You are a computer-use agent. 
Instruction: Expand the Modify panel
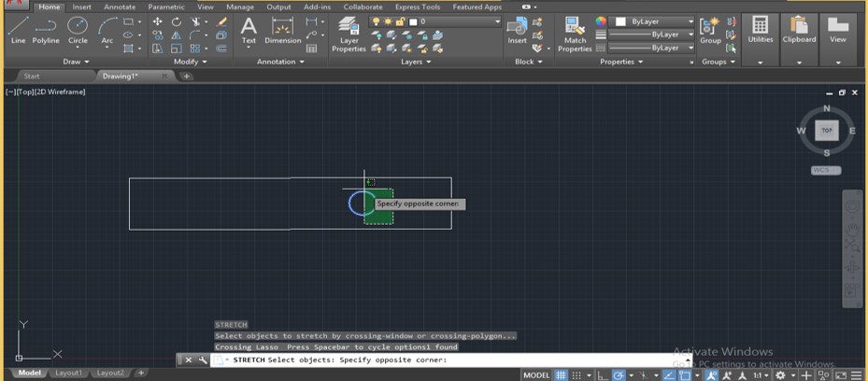(190, 62)
